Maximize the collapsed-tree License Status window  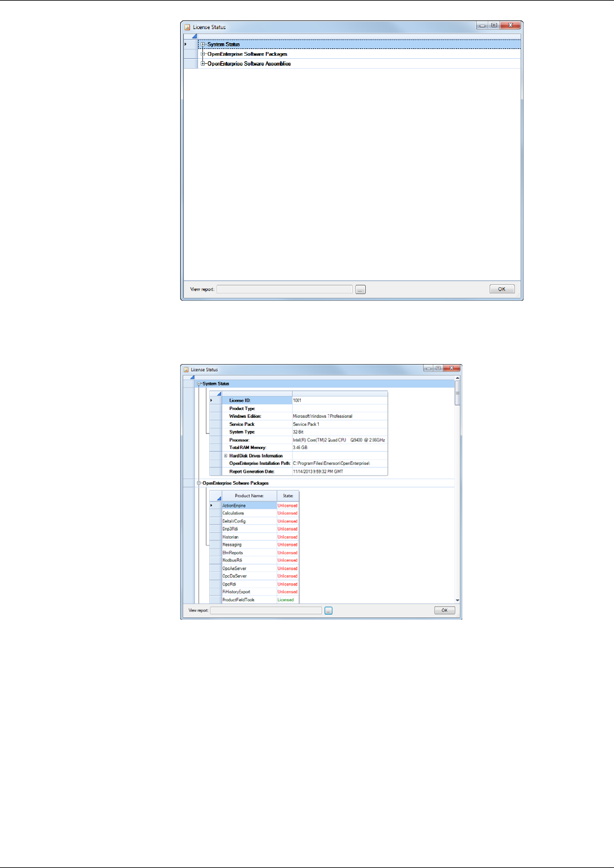click(x=494, y=25)
